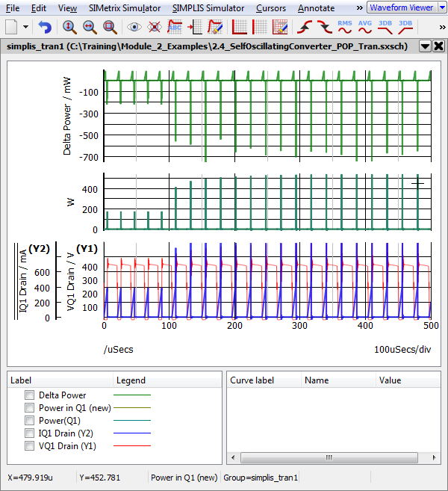448x491 pixels.
Task: Open the SIMPLIS Simulator menu
Action: pyautogui.click(x=208, y=8)
